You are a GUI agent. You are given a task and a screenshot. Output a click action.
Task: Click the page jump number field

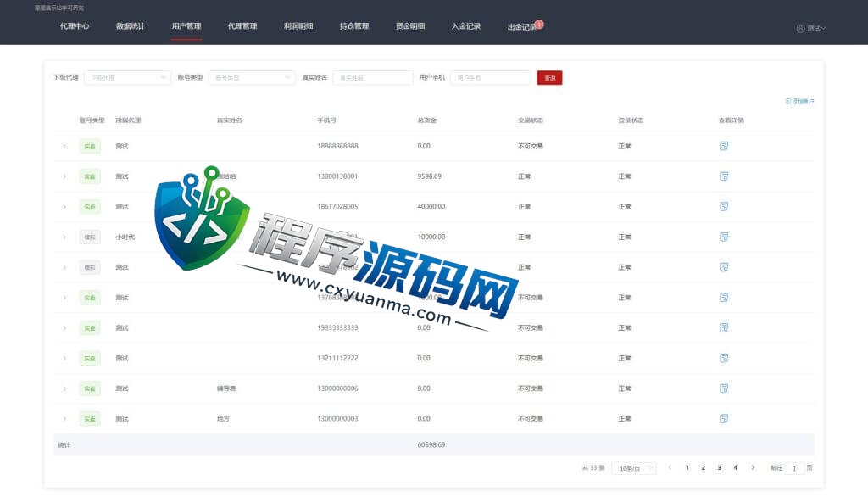point(794,468)
